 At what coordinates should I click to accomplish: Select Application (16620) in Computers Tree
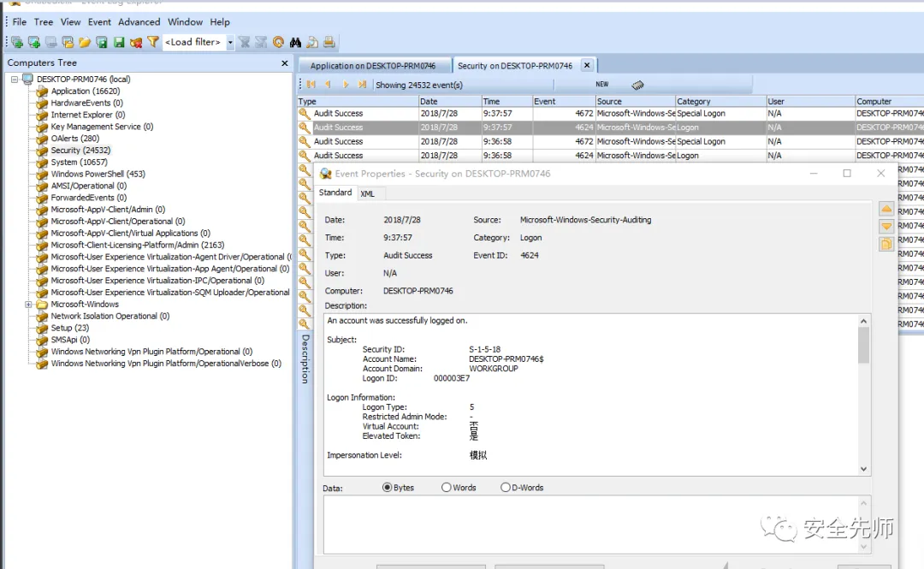coord(86,91)
